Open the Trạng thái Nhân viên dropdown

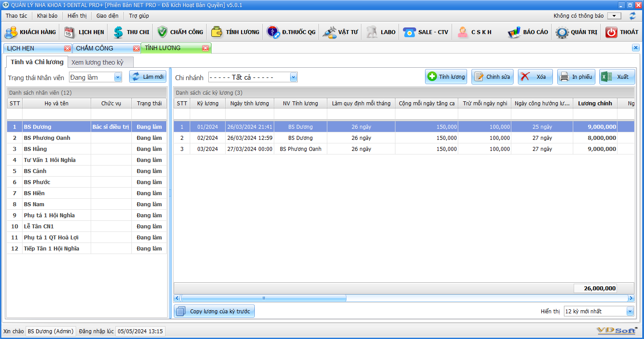pyautogui.click(x=118, y=77)
